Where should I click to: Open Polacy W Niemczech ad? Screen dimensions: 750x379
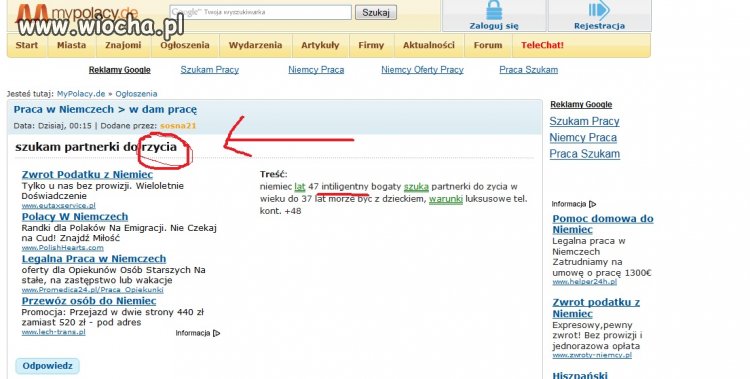pyautogui.click(x=75, y=217)
